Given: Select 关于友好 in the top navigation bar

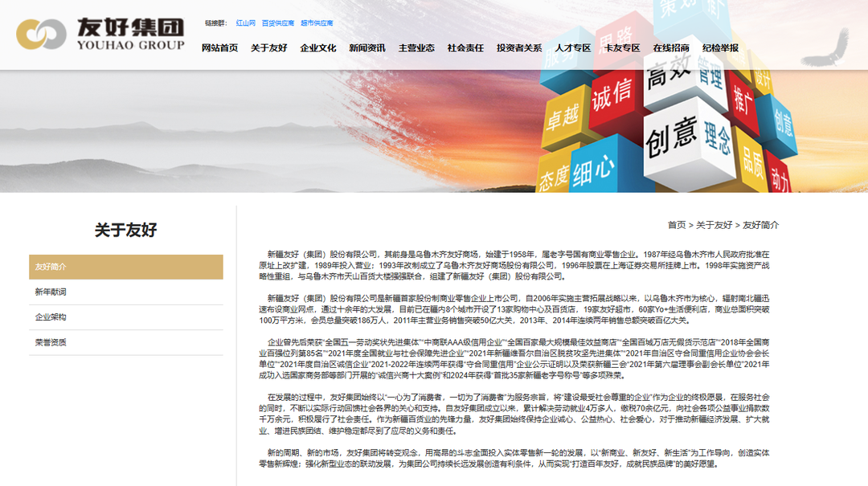Looking at the screenshot, I should pos(268,48).
